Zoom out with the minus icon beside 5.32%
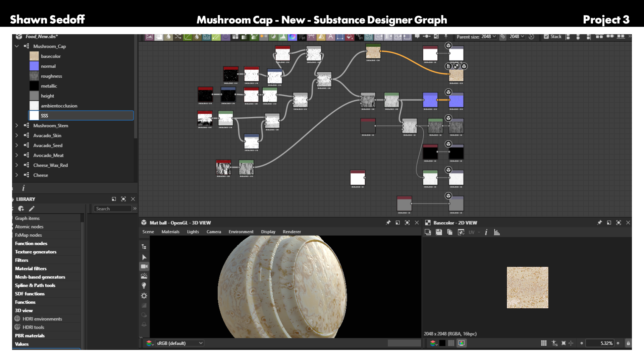Screen dimensions: 644x362 click(582, 343)
